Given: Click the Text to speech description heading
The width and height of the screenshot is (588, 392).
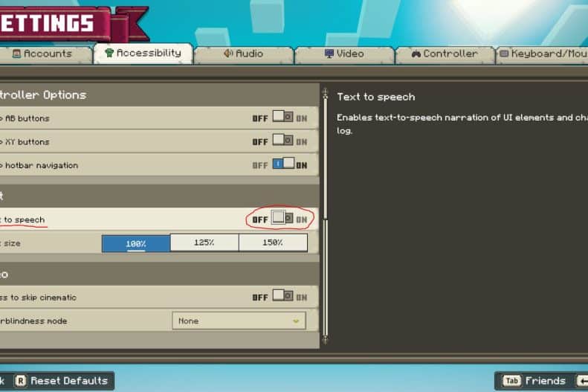Looking at the screenshot, I should pos(375,97).
